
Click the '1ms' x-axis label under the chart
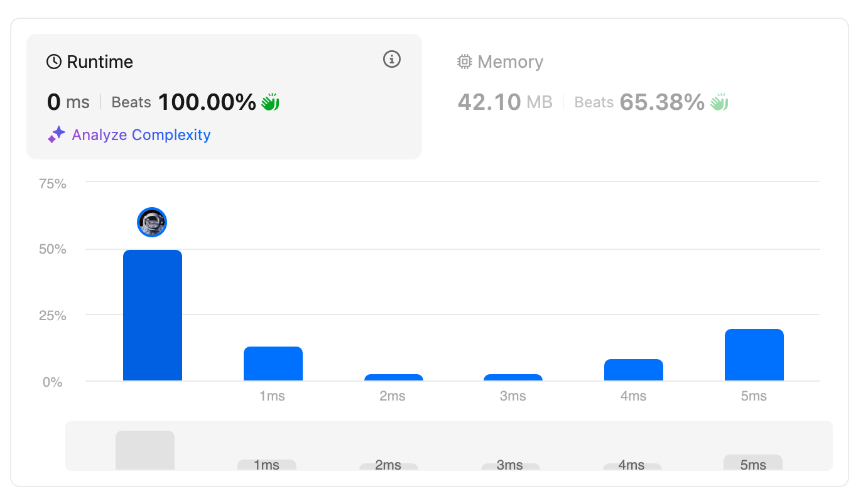(272, 396)
